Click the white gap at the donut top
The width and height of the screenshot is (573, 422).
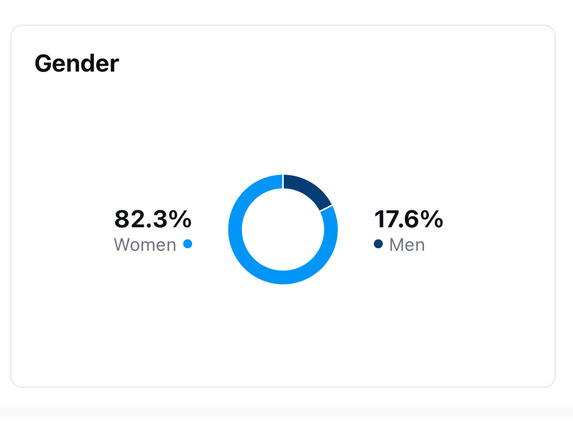pyautogui.click(x=283, y=182)
